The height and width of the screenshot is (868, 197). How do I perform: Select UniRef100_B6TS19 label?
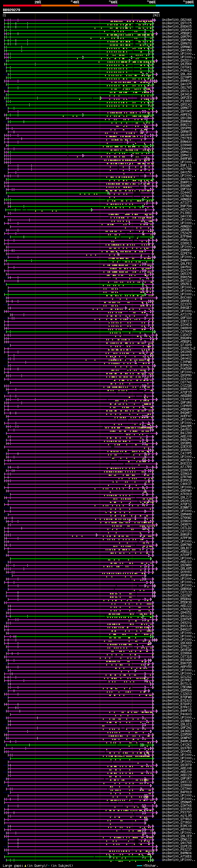coord(177,280)
